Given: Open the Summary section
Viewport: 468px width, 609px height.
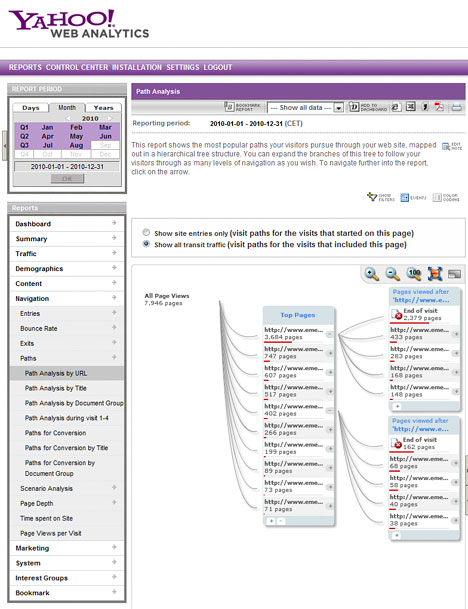Looking at the screenshot, I should tap(67, 239).
